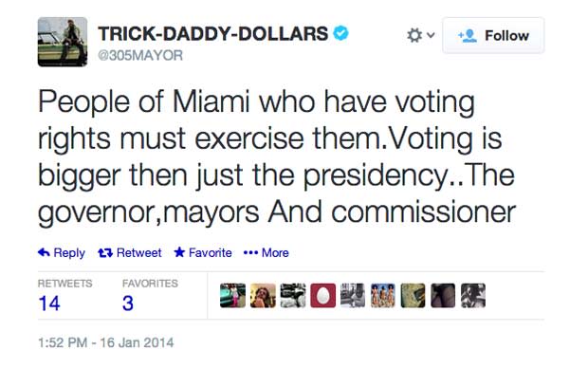This screenshot has height=368, width=588.
Task: View the 3 favorites count
Action: point(128,304)
